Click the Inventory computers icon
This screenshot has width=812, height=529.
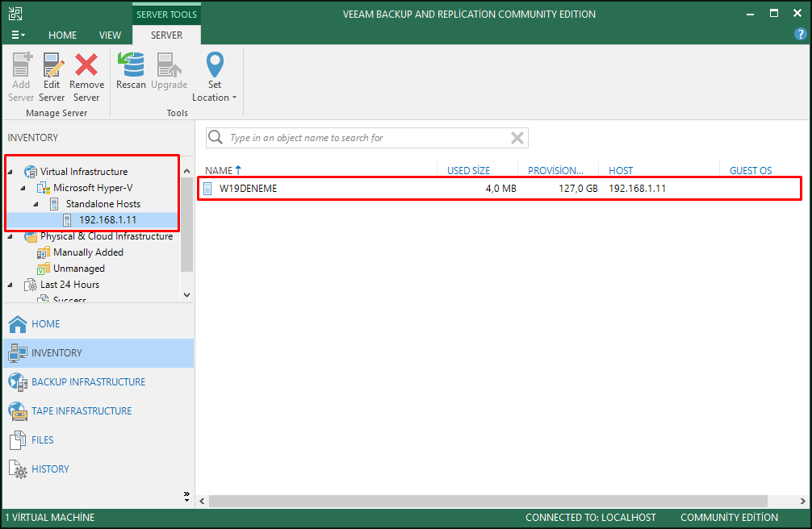(x=18, y=353)
